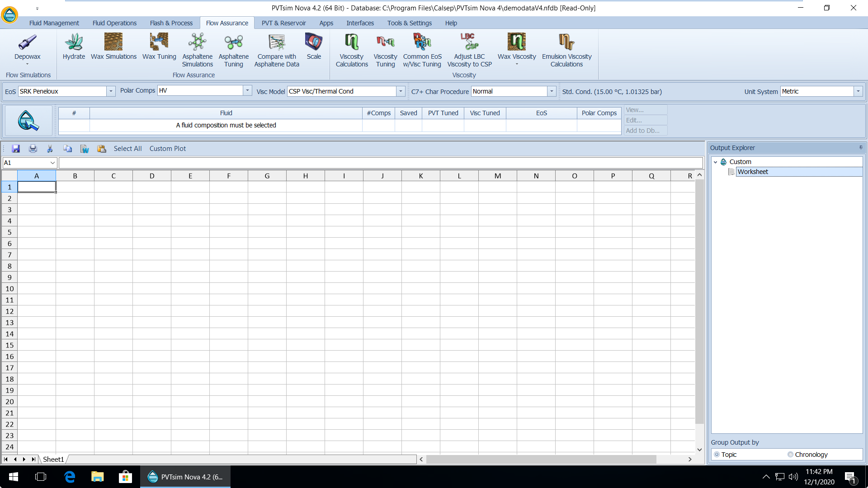868x488 pixels.
Task: Click the Custom Plot button
Action: coord(167,149)
